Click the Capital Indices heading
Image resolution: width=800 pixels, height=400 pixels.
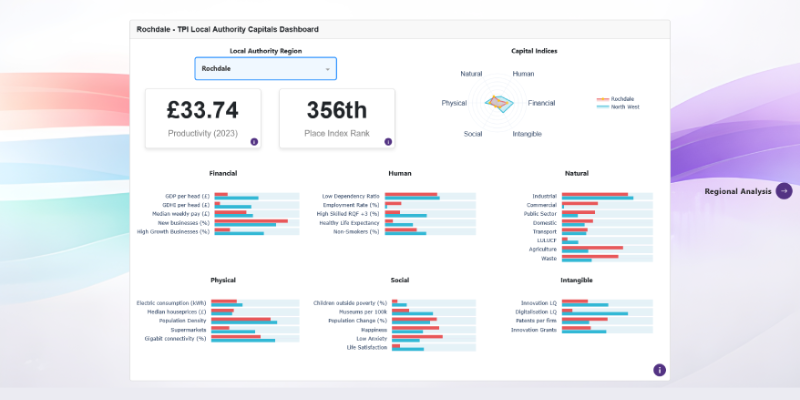534,51
